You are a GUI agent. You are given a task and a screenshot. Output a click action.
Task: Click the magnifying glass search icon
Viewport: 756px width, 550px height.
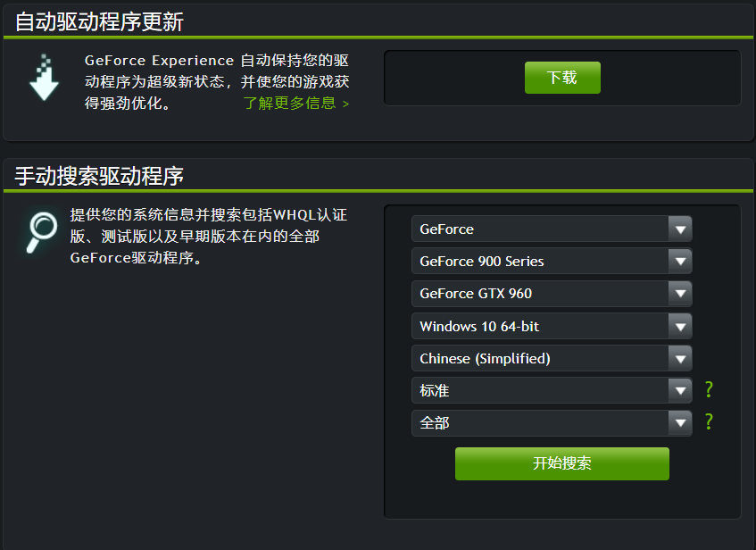click(40, 232)
